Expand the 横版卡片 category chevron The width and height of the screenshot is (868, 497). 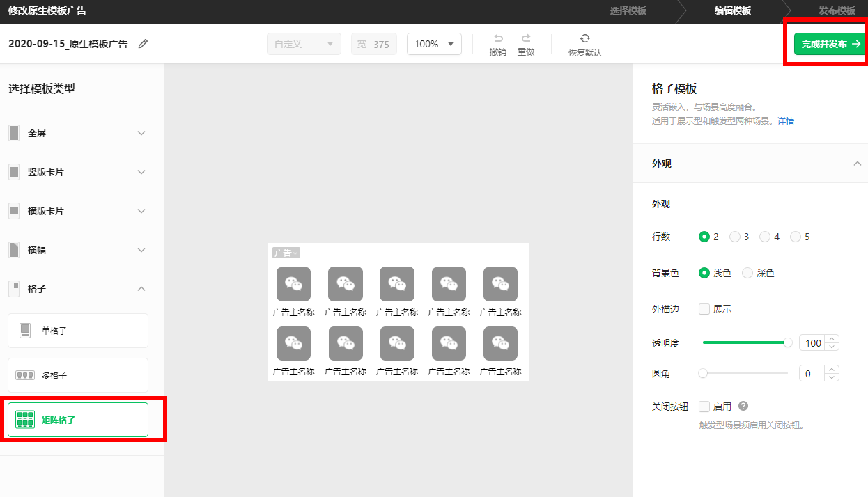point(141,211)
